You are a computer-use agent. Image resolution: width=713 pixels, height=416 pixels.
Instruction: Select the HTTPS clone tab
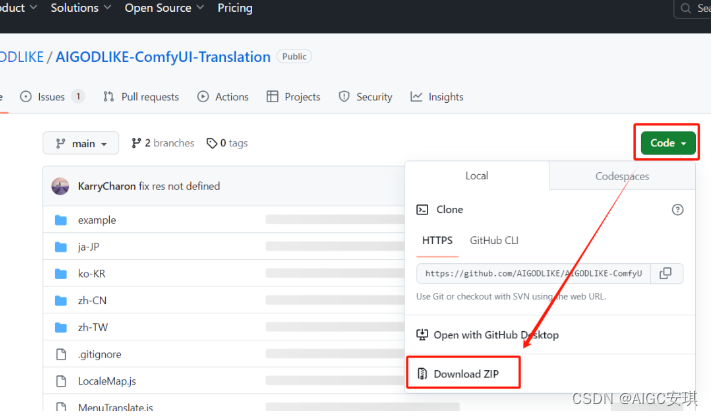(437, 241)
